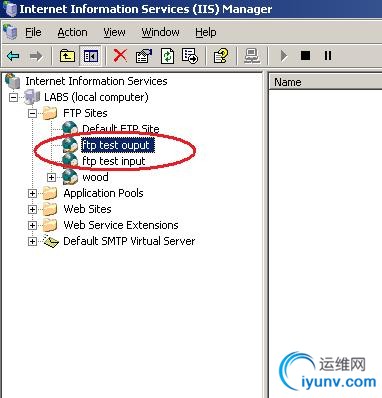The height and width of the screenshot is (398, 382).
Task: Stop item with the black square
Action: point(305,55)
